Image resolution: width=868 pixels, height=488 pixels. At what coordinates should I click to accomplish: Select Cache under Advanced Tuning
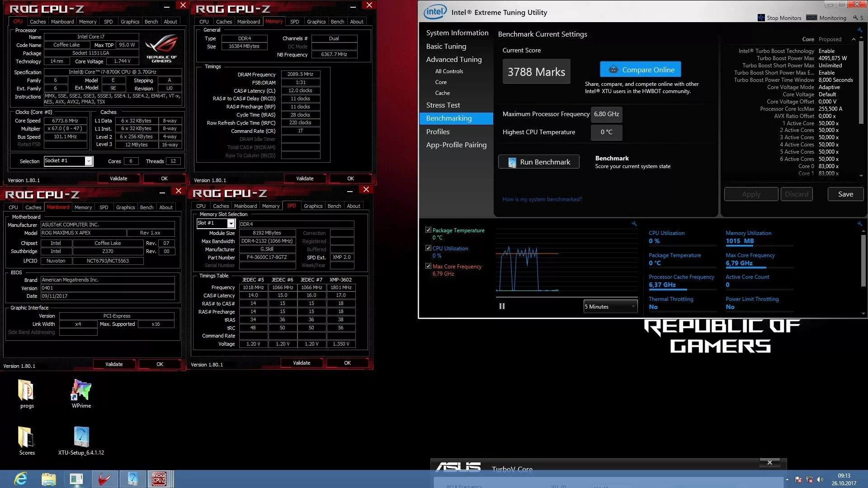point(442,93)
